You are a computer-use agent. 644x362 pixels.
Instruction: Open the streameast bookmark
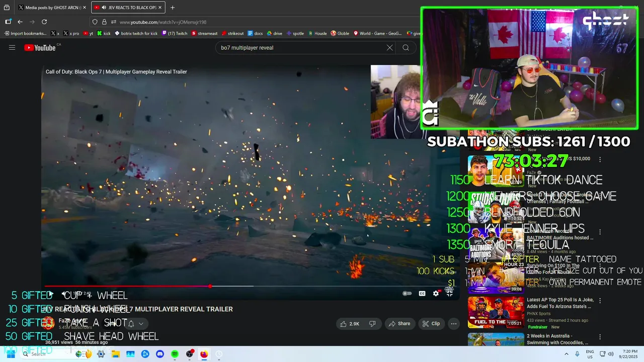[204, 33]
